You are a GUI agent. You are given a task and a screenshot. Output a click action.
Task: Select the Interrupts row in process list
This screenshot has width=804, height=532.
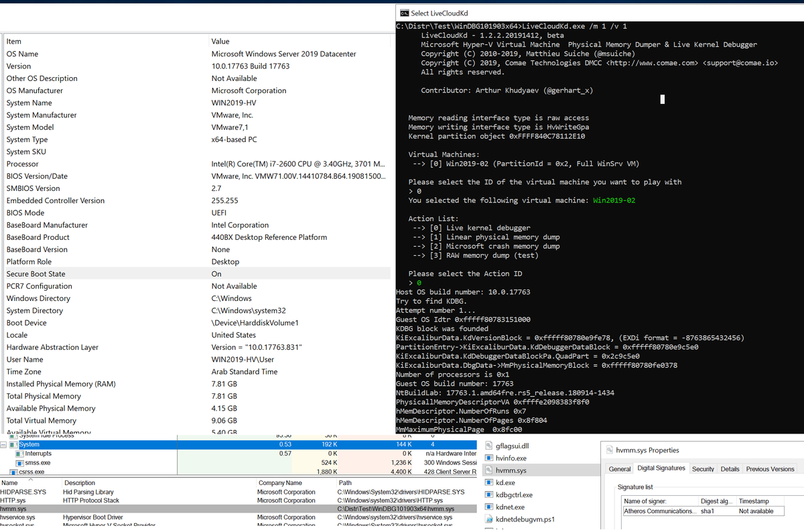239,454
